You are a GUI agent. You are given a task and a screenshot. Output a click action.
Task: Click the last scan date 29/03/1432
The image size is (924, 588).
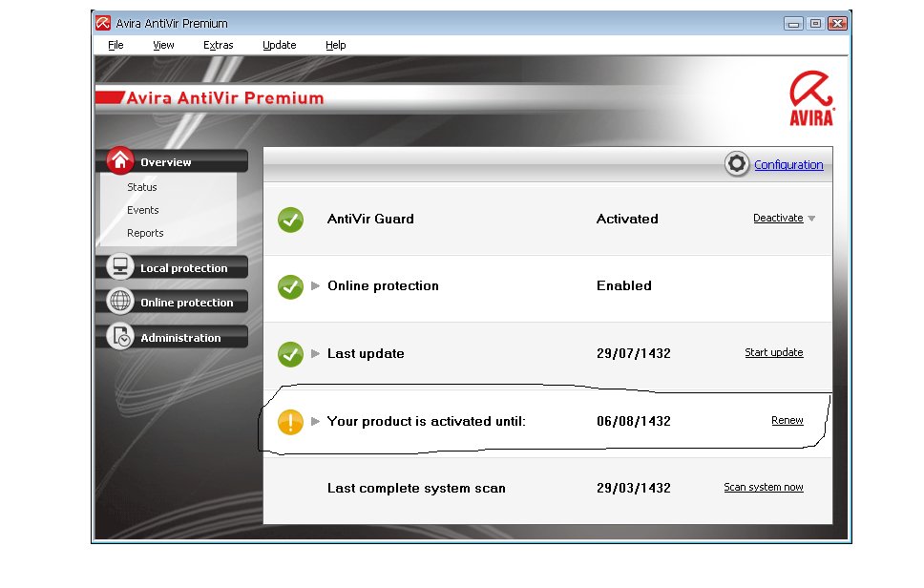pos(634,488)
